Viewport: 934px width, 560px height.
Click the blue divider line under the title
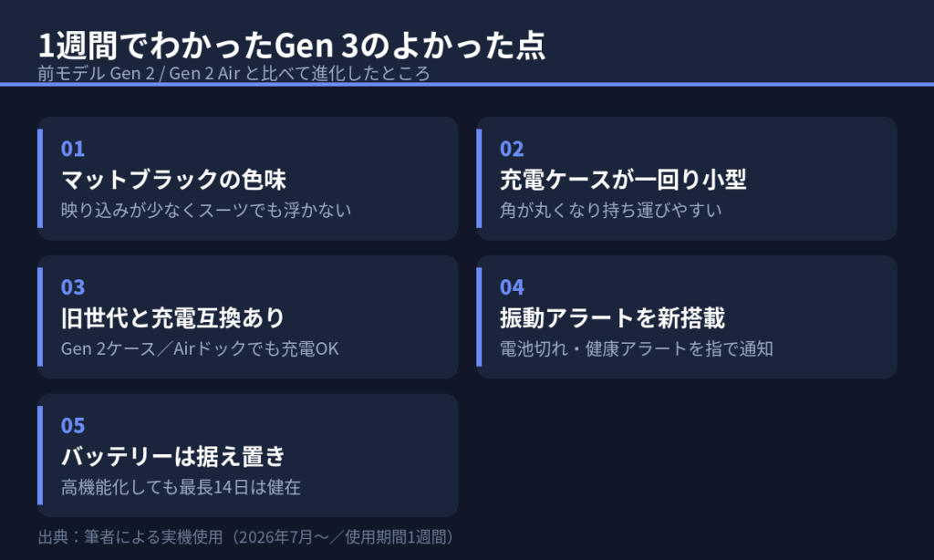pyautogui.click(x=467, y=84)
